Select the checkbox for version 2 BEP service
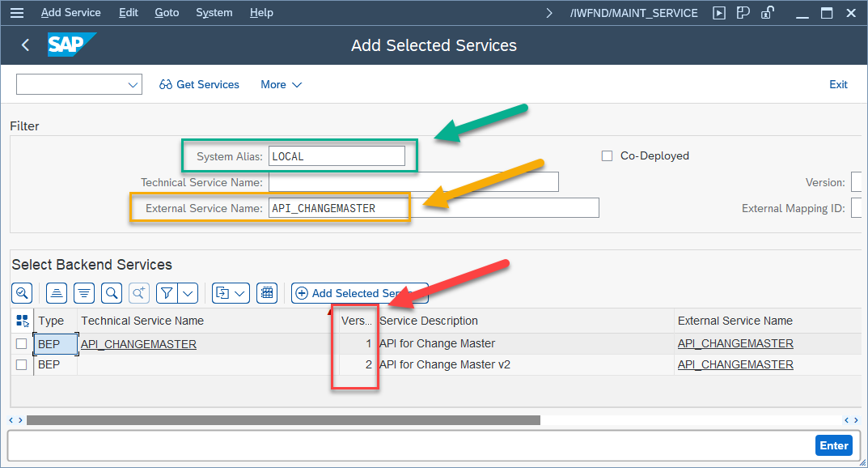 (x=21, y=364)
